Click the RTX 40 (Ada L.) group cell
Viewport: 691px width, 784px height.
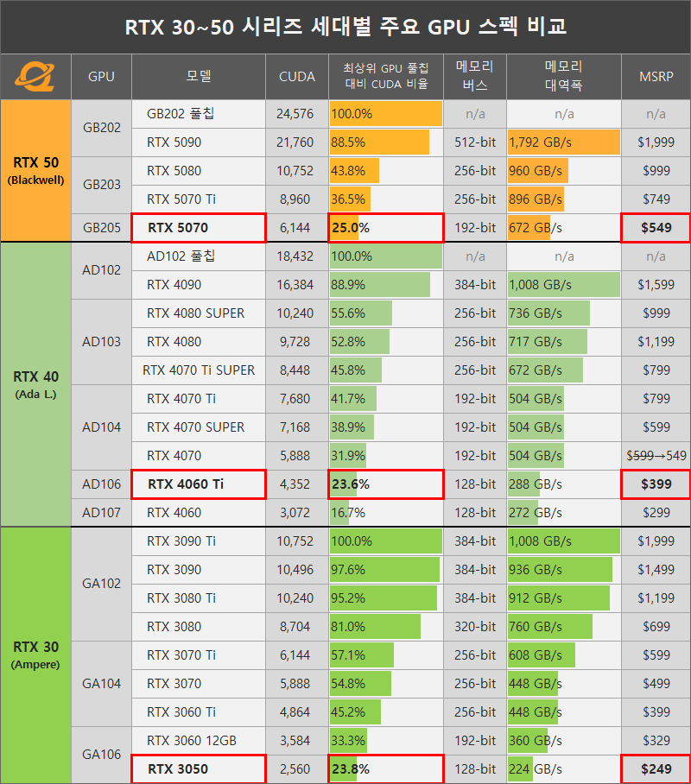35,384
